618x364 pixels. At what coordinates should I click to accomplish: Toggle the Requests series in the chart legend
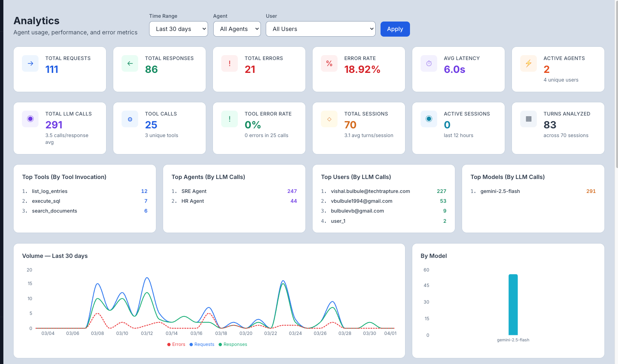tap(202, 344)
